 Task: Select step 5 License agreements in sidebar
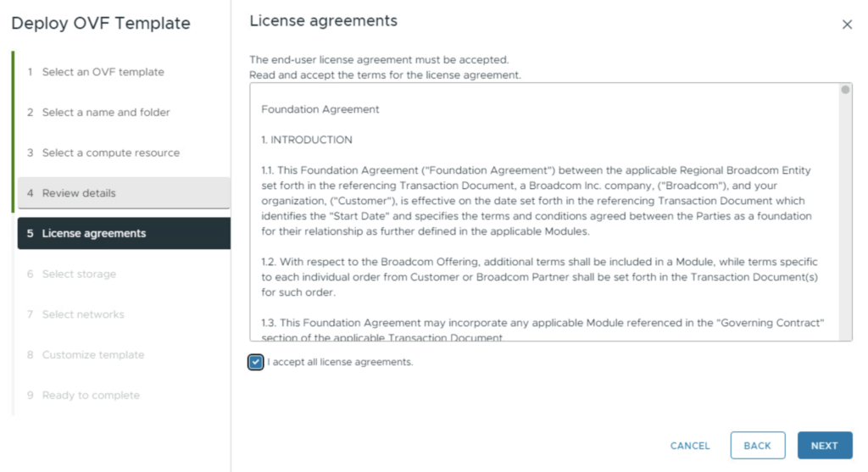93,233
